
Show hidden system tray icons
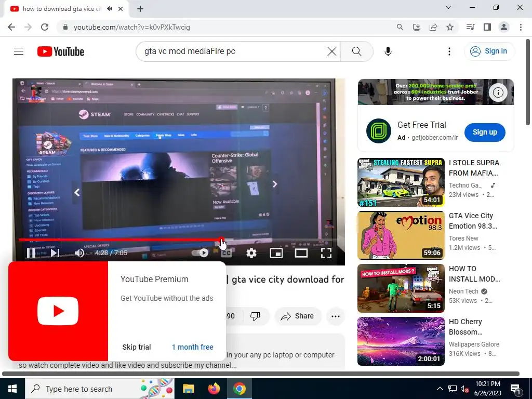tap(440, 389)
